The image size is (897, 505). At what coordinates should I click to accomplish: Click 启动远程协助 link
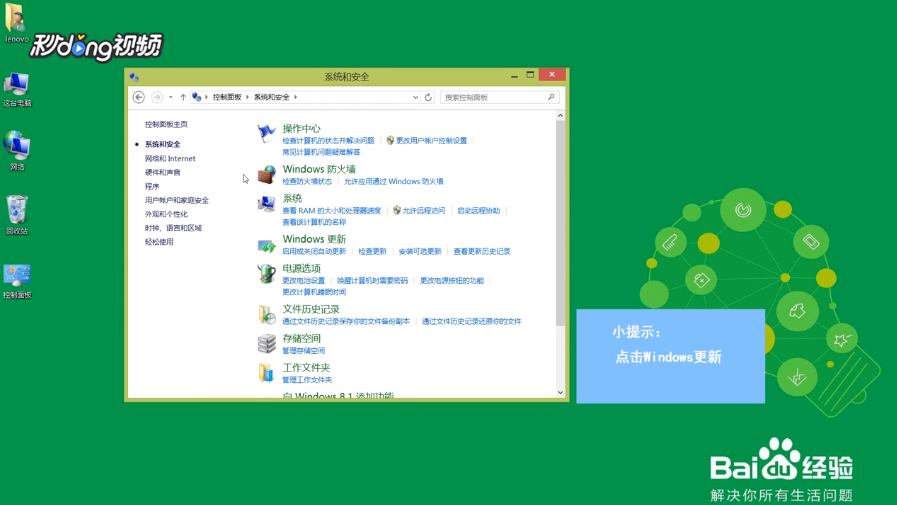click(x=479, y=210)
